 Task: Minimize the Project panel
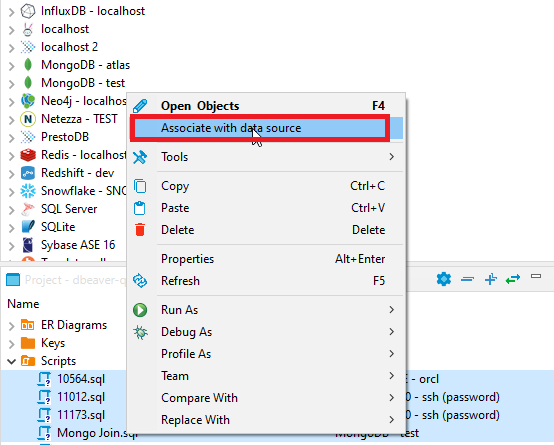tap(536, 276)
